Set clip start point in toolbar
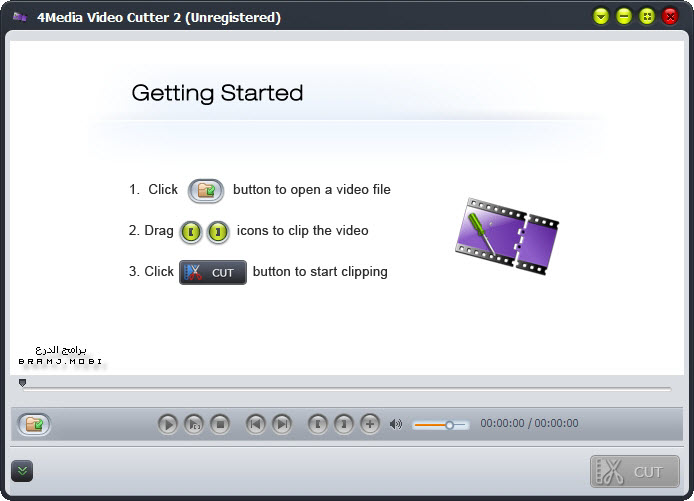This screenshot has height=501, width=694. tap(317, 424)
